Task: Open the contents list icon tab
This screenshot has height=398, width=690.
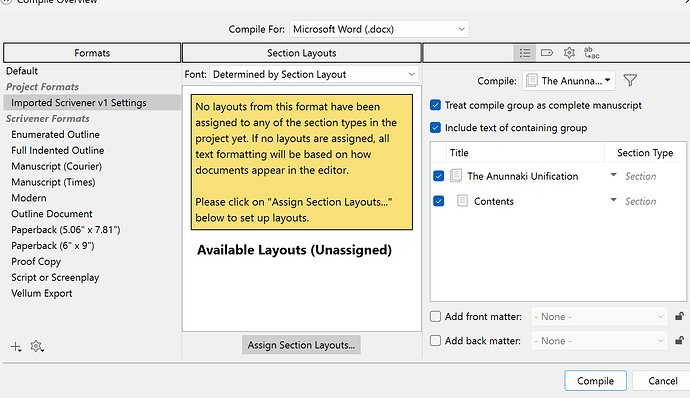Action: [x=525, y=53]
